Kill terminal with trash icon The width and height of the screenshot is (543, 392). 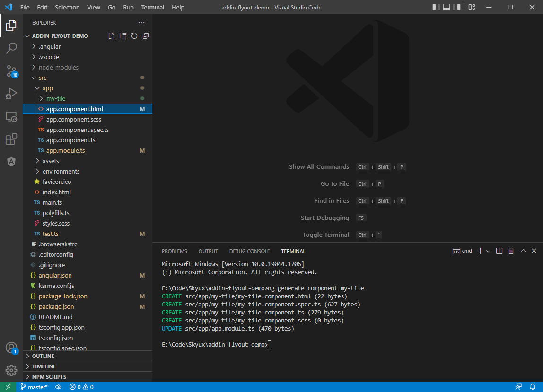coord(511,251)
